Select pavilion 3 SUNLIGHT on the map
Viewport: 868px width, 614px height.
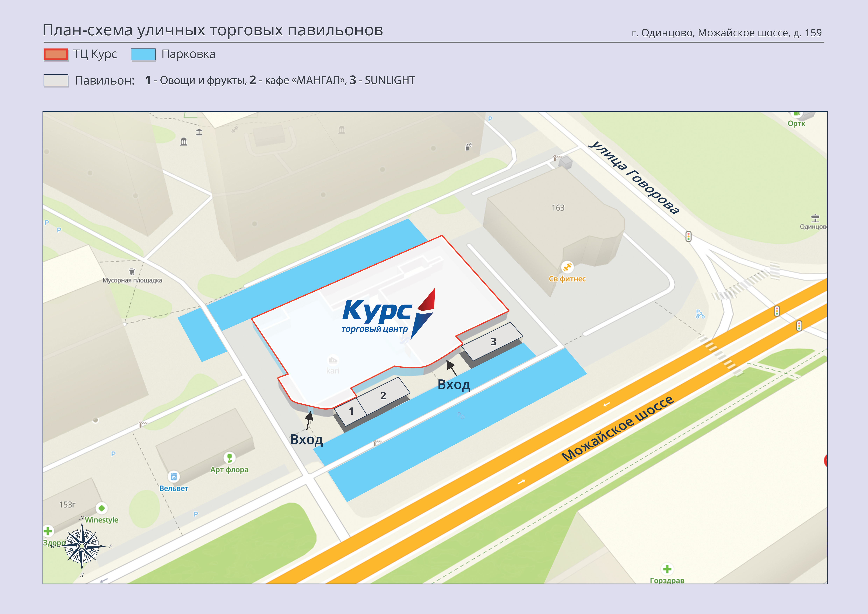coord(493,342)
